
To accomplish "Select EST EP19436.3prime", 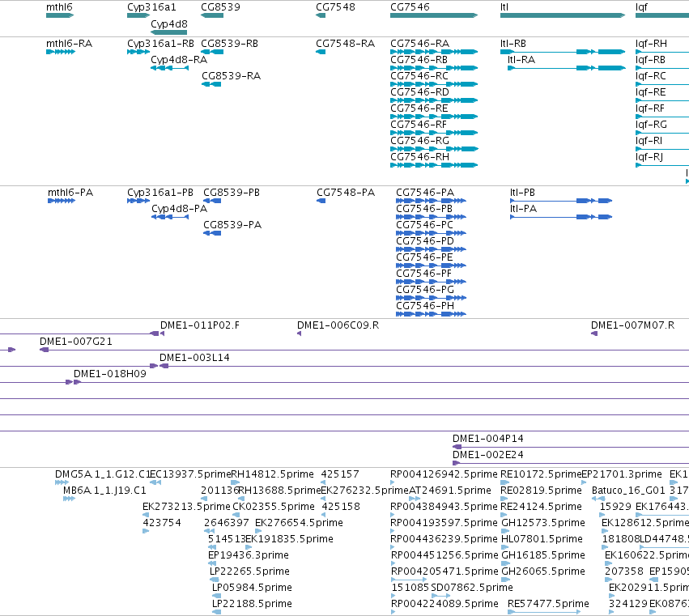I will pos(212,563).
